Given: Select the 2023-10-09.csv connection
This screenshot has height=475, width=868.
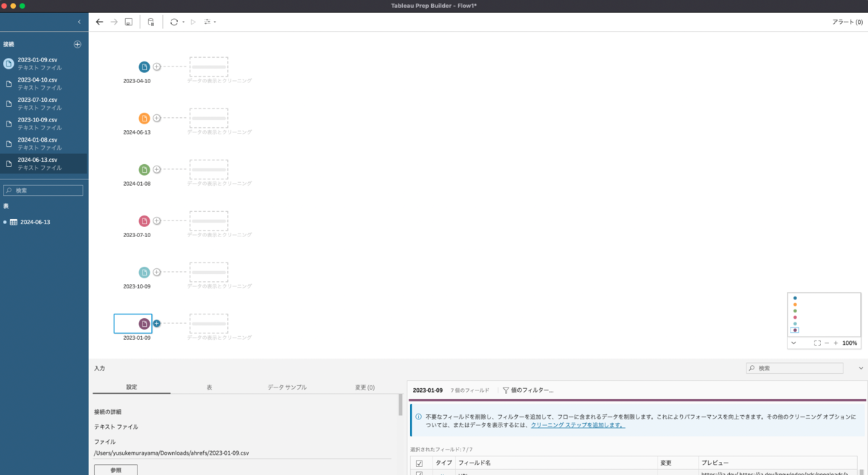Looking at the screenshot, I should point(43,124).
